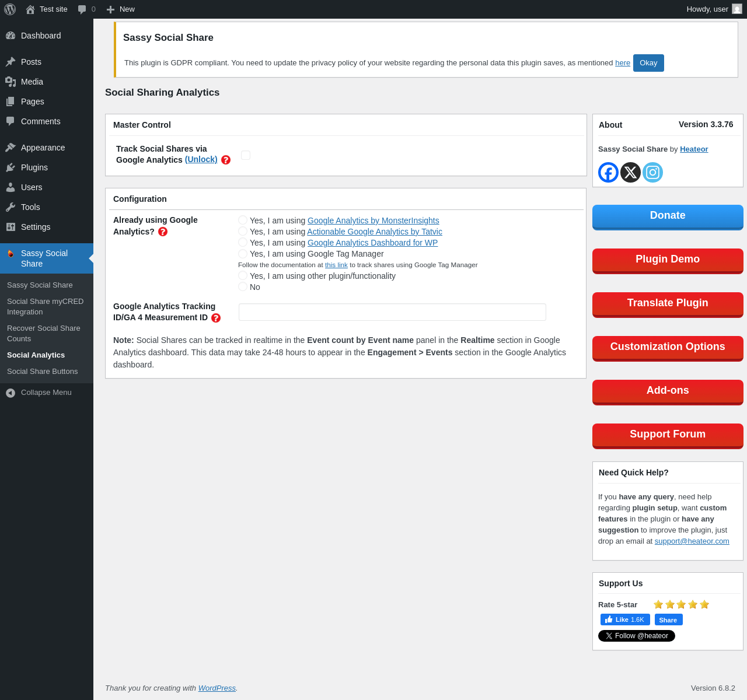Click the Collapse Menu arrow icon

click(11, 393)
